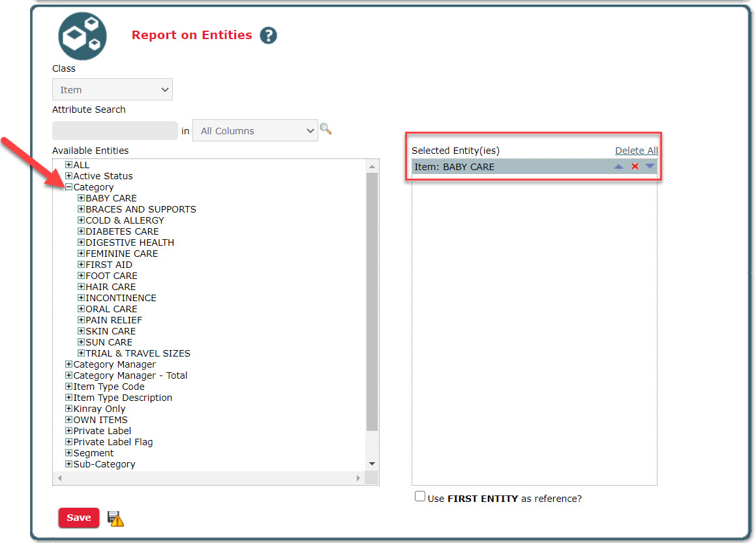Click in the Attribute Search text field

[115, 131]
